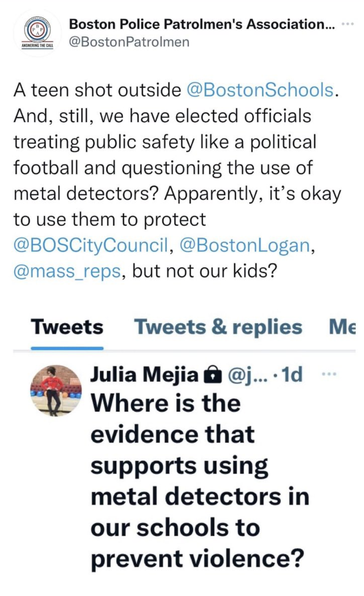Click the @mass_reps mention
The height and width of the screenshot is (596, 364).
point(67,271)
